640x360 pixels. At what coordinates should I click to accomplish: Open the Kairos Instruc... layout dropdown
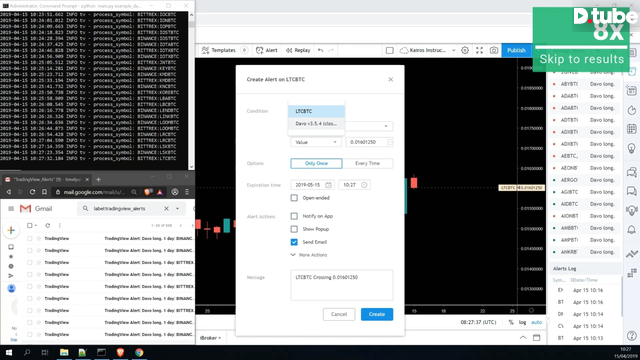click(x=427, y=50)
